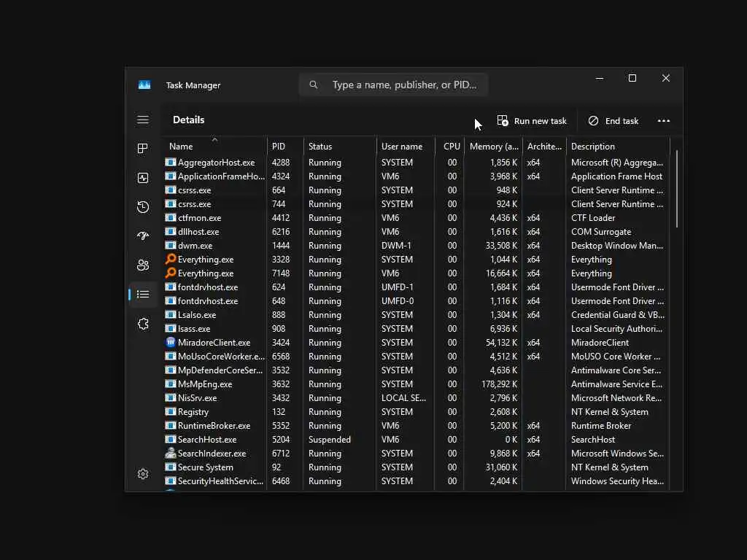This screenshot has height=560, width=747.
Task: Sort by the Description column header
Action: (618, 146)
